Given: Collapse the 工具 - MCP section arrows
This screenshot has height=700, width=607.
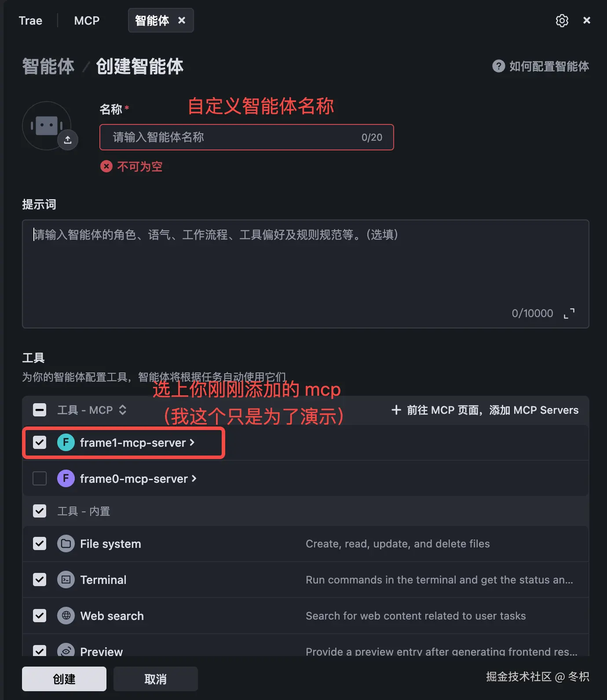Looking at the screenshot, I should 123,410.
